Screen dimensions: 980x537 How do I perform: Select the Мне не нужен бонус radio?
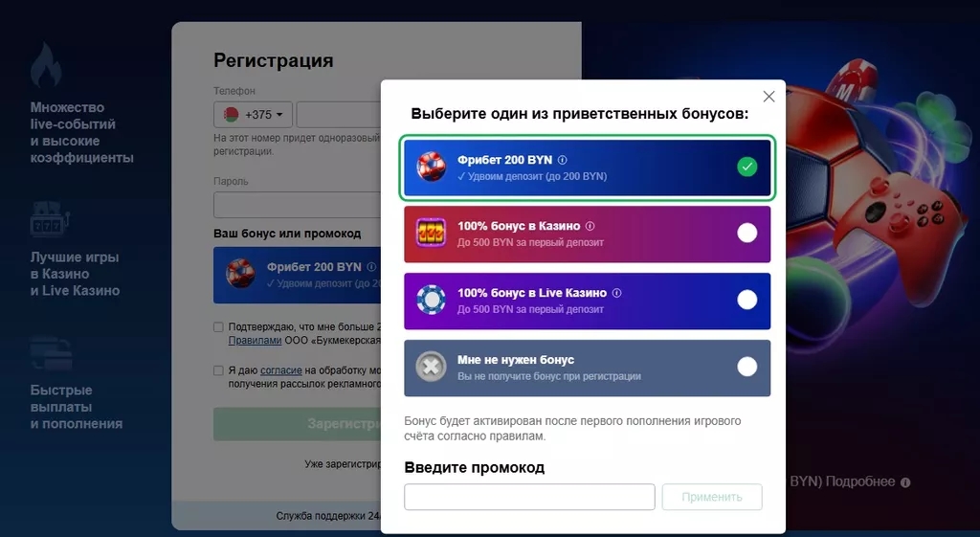746,367
